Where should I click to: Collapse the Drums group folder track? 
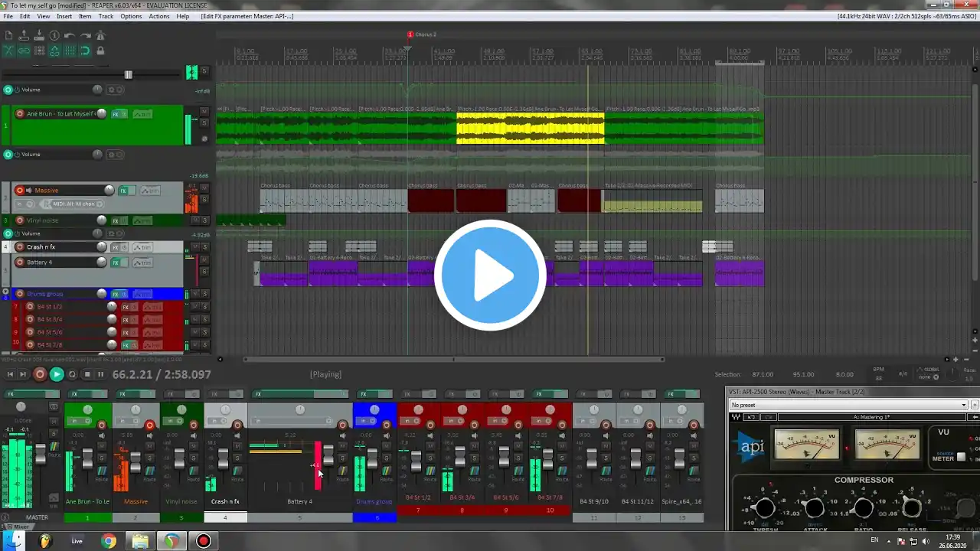click(x=6, y=292)
